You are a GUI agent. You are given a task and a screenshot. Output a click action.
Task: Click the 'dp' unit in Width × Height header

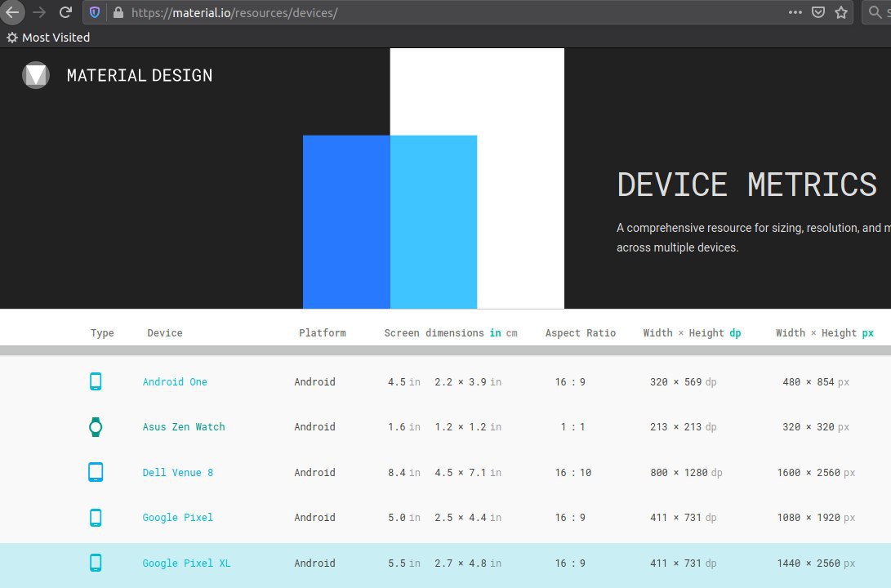click(735, 333)
